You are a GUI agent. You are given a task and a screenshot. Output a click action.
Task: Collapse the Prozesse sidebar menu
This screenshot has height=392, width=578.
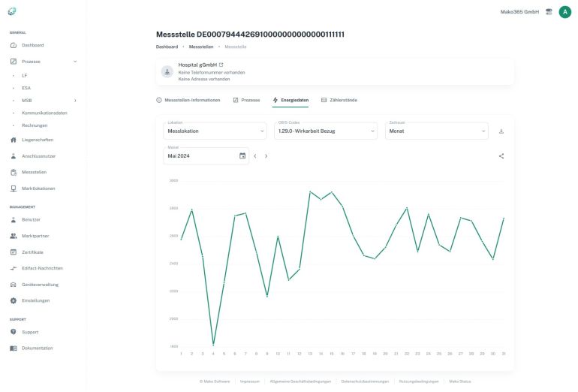point(75,61)
